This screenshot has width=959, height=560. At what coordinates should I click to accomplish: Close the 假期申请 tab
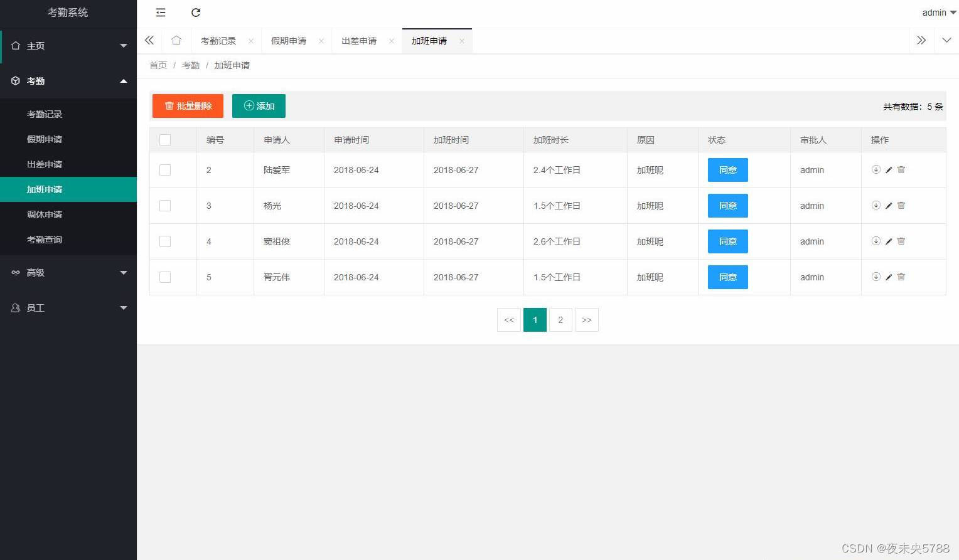click(321, 41)
